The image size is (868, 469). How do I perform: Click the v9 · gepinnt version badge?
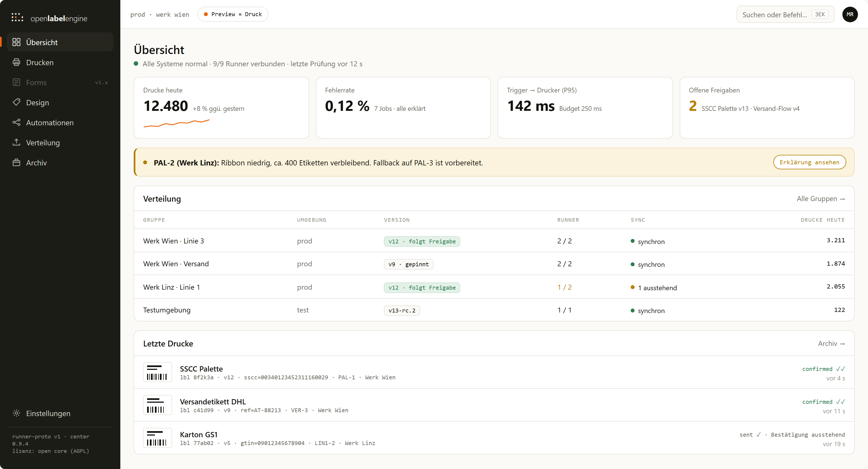[x=408, y=264]
